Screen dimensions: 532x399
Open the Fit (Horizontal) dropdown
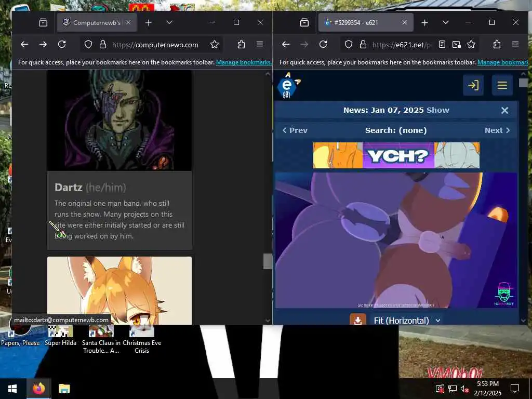coord(407,321)
